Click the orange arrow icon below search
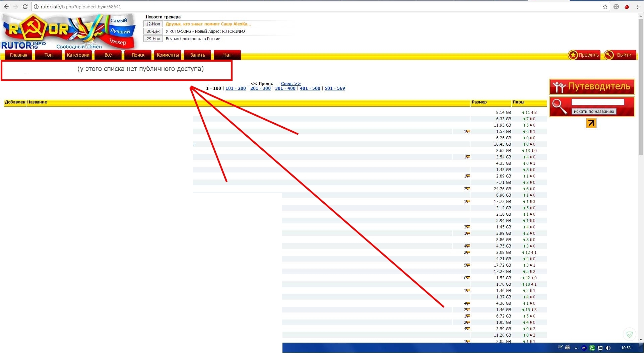This screenshot has height=353, width=644. 591,123
